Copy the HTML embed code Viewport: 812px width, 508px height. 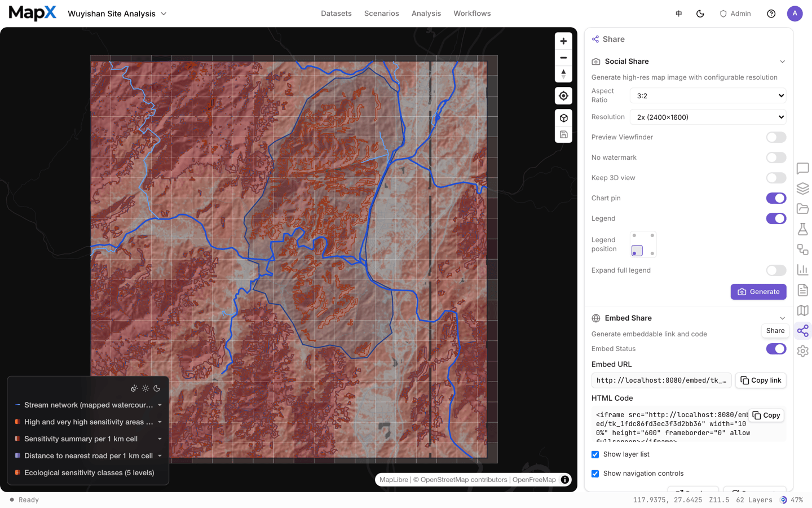766,415
